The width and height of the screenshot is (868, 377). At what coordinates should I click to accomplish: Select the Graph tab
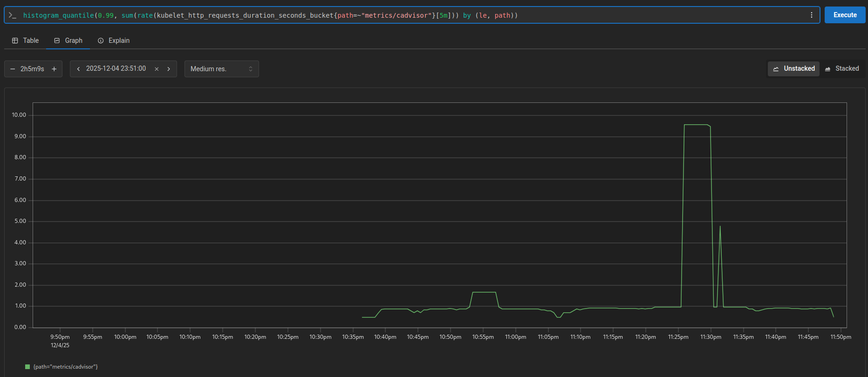[68, 40]
